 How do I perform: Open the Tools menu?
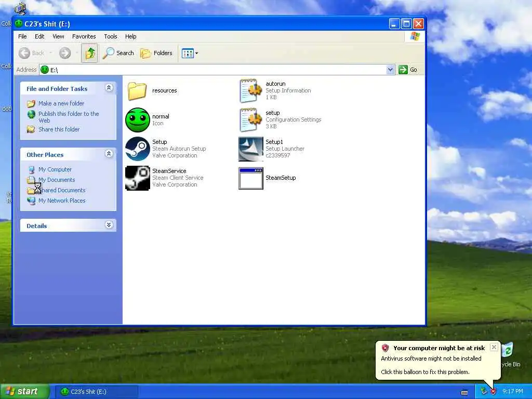[111, 36]
